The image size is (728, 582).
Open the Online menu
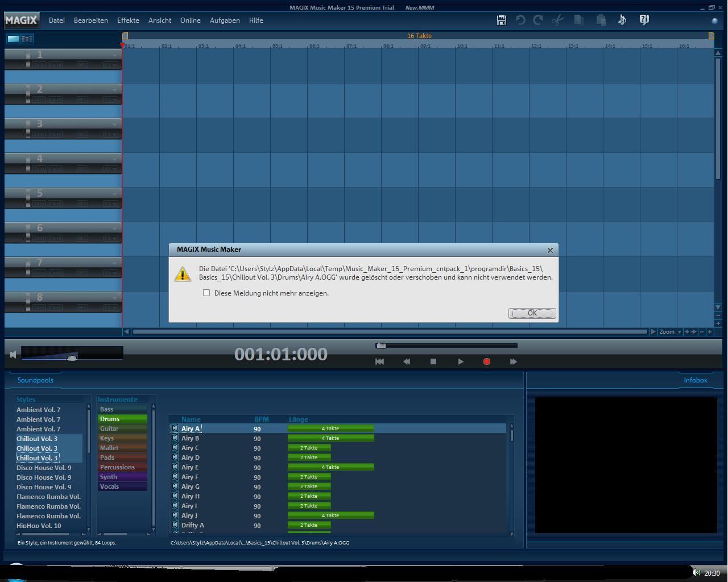tap(191, 20)
